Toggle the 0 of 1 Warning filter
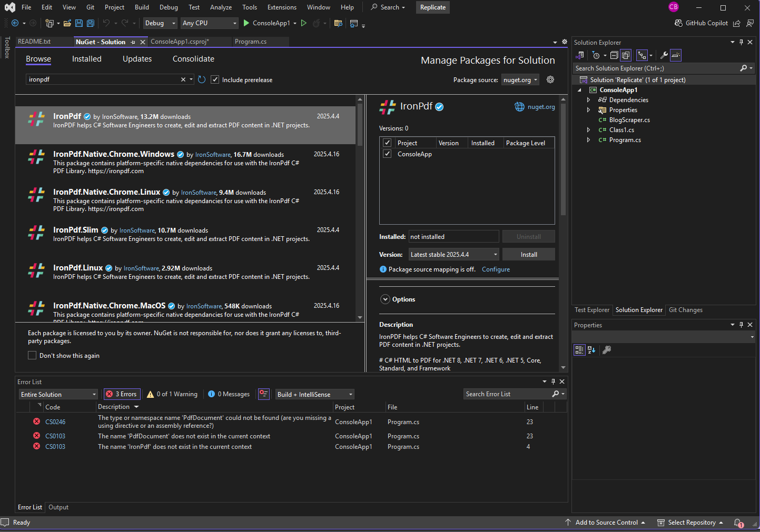 tap(172, 394)
